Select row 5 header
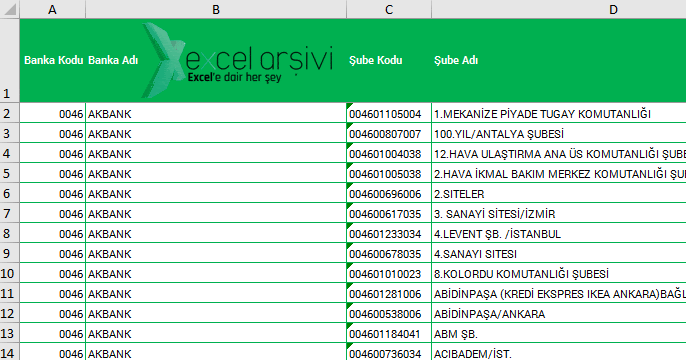The image size is (686, 360). (10, 173)
